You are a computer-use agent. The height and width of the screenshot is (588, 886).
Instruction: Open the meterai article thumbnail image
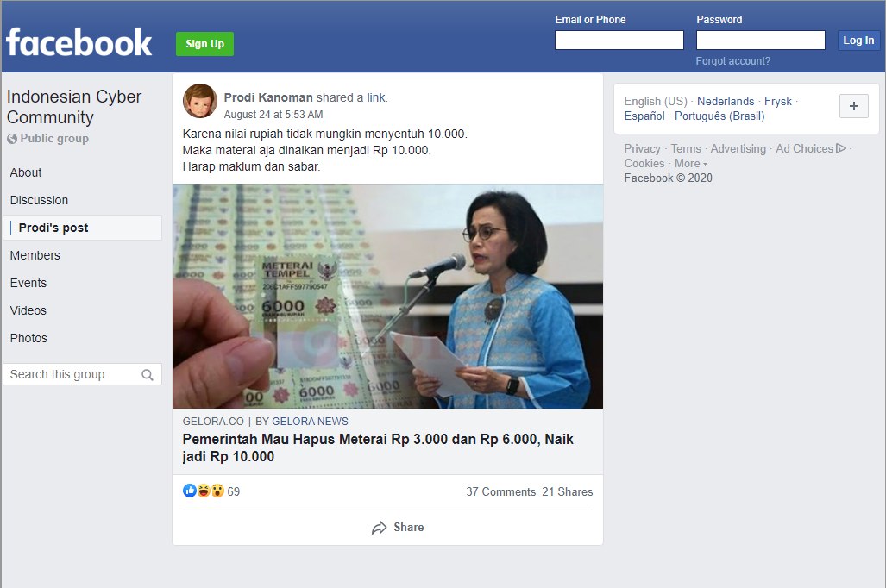tap(387, 296)
